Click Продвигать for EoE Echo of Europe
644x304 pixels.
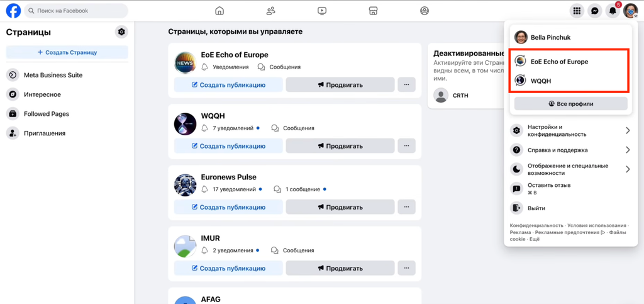pyautogui.click(x=340, y=84)
